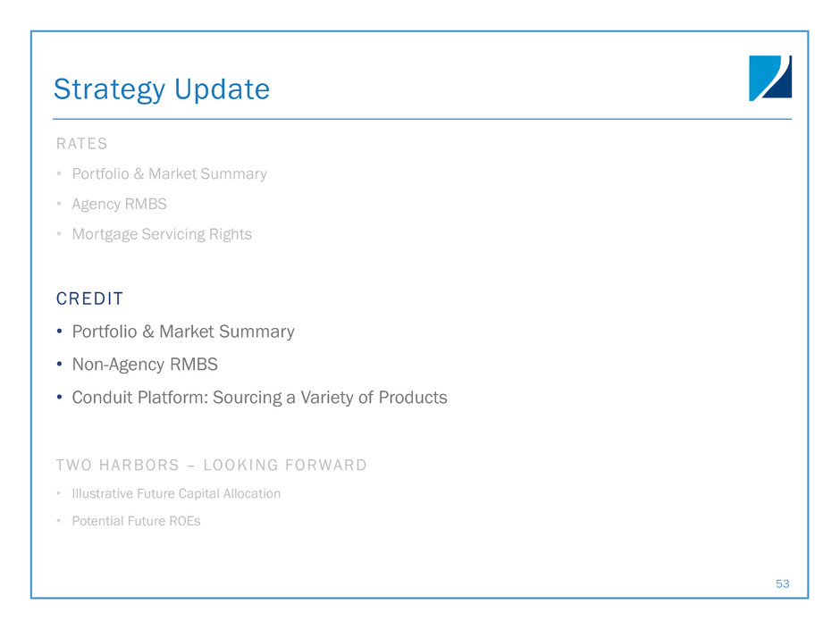Open Portfolio & Market Summary under RATES
Viewport: 840px width, 630px height.
click(169, 173)
